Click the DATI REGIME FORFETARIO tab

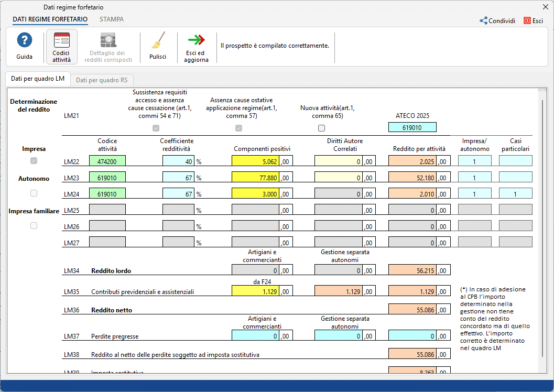coord(49,19)
